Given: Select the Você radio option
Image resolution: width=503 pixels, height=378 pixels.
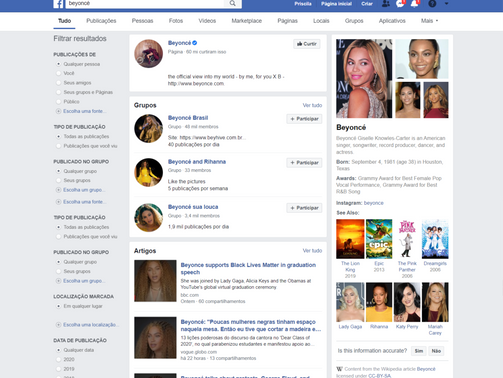Looking at the screenshot, I should click(x=58, y=73).
